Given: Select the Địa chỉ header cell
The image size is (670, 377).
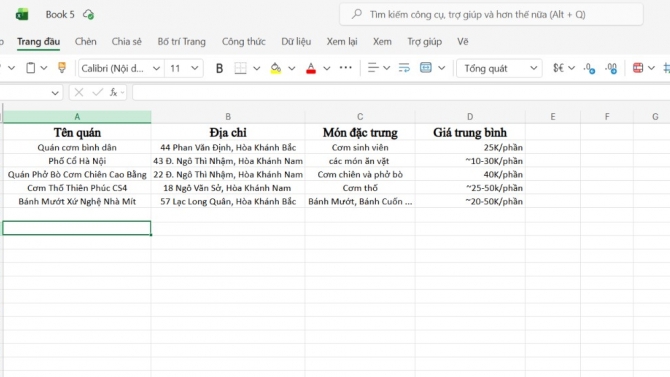Looking at the screenshot, I should tap(228, 133).
